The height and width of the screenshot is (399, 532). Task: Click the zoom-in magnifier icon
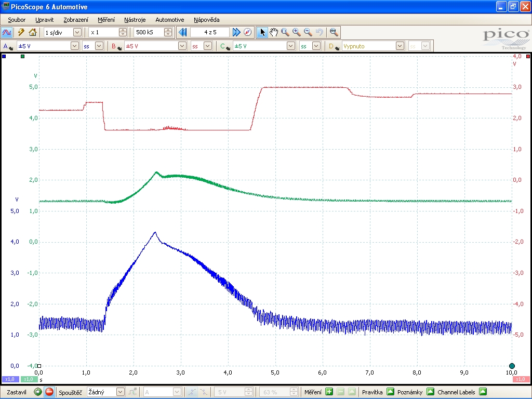pos(297,32)
